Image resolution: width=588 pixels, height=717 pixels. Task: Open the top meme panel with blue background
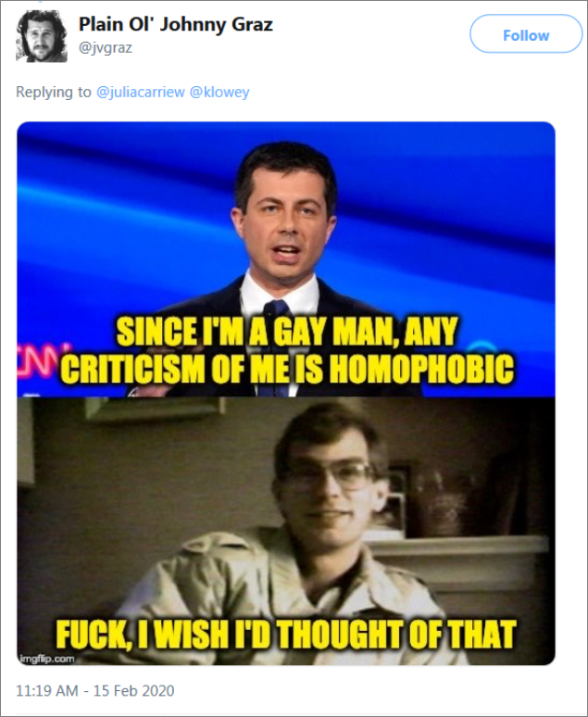[x=286, y=259]
